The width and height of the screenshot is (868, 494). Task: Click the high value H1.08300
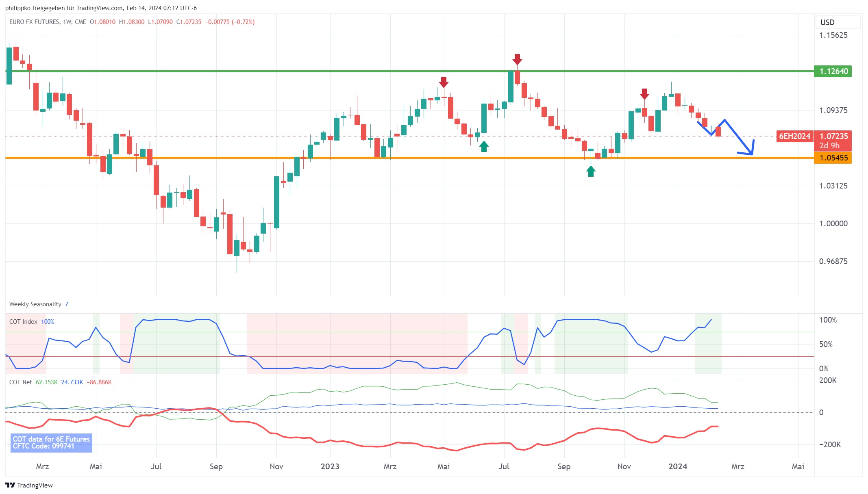click(x=132, y=22)
